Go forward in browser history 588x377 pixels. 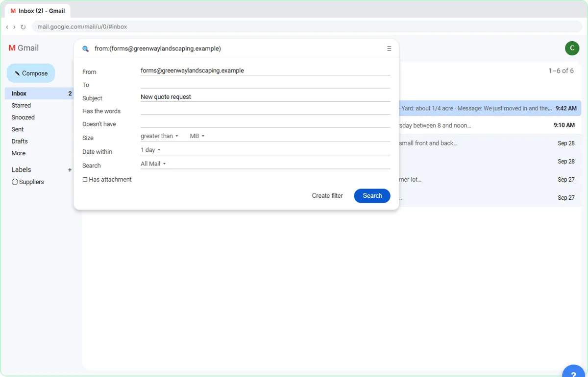point(14,27)
